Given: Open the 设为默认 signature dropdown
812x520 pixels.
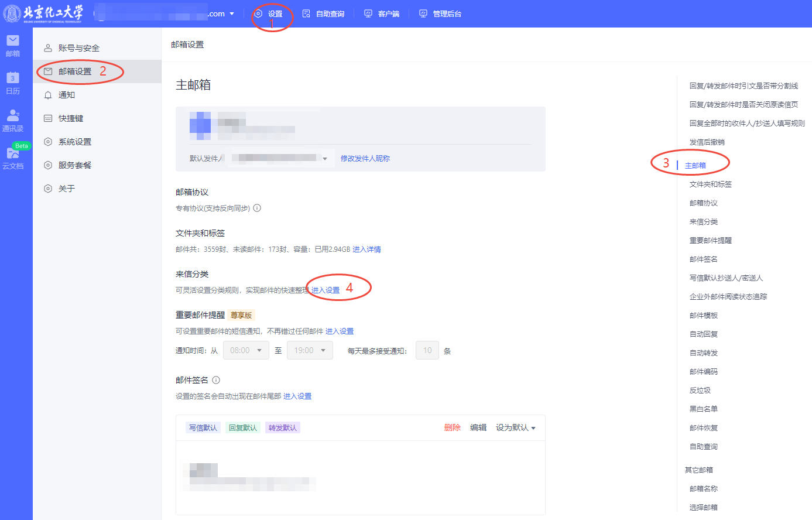Looking at the screenshot, I should [515, 427].
